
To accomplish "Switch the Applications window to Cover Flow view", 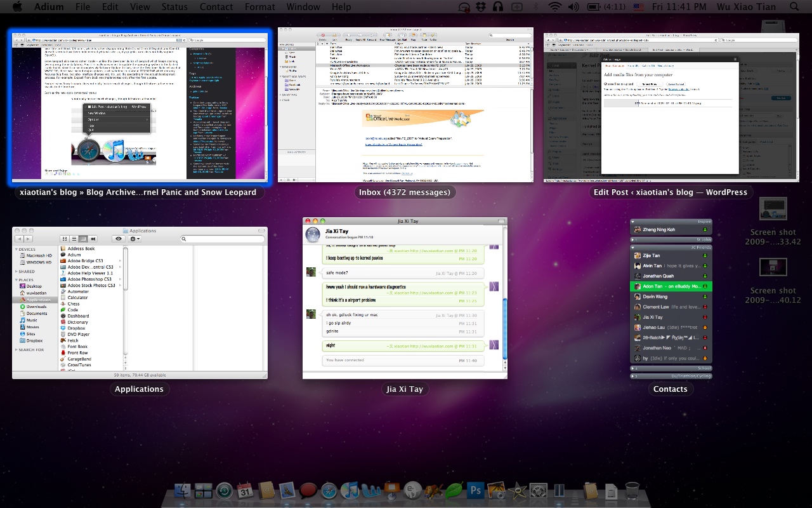I will (92, 238).
